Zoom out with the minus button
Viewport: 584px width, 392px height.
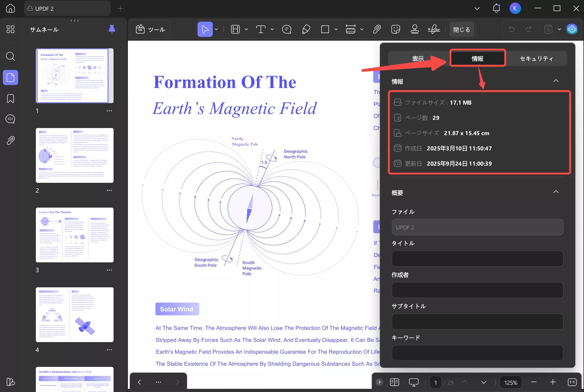[534, 382]
